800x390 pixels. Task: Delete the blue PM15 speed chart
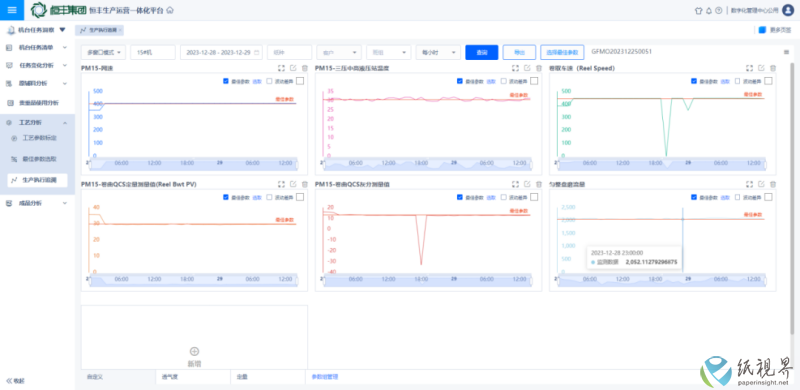[x=305, y=68]
